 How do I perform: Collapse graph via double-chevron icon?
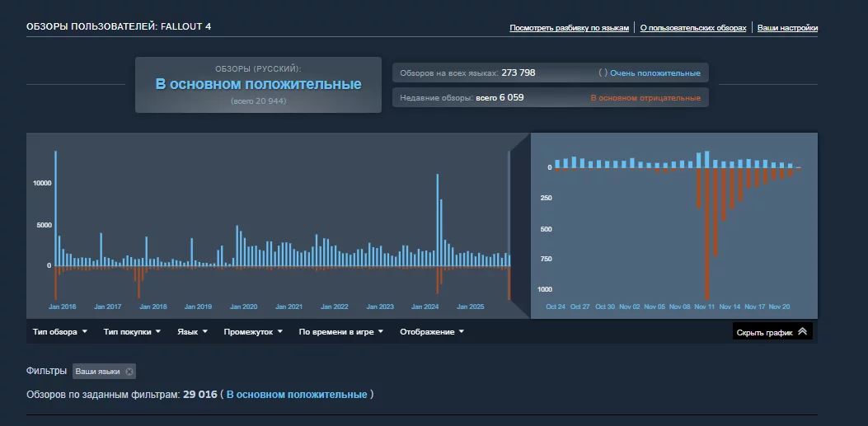pos(802,331)
